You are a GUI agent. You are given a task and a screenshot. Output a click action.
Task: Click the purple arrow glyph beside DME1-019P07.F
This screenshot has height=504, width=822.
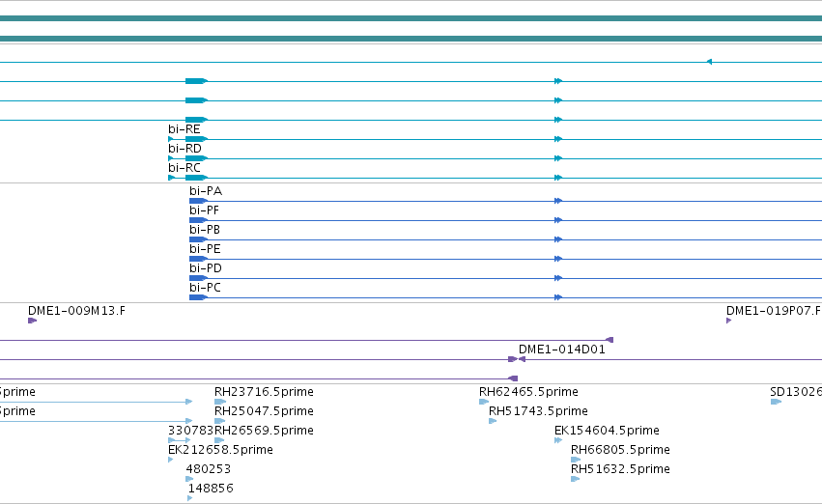click(728, 321)
